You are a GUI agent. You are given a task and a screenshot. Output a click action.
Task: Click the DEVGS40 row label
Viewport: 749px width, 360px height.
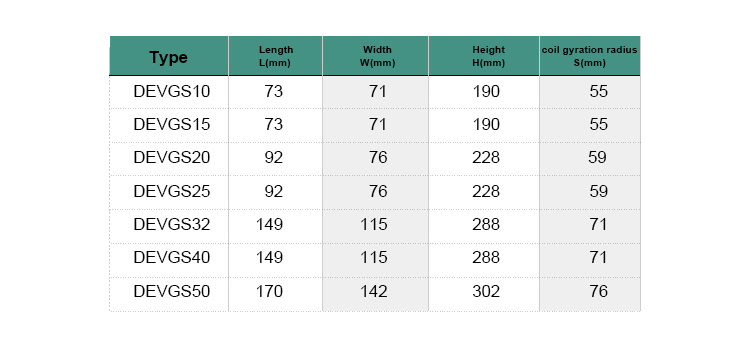171,258
